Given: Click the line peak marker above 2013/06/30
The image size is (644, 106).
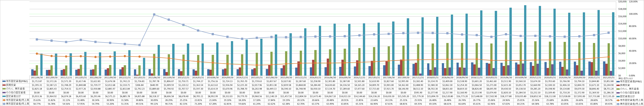Looking at the screenshot, I should click(154, 15).
